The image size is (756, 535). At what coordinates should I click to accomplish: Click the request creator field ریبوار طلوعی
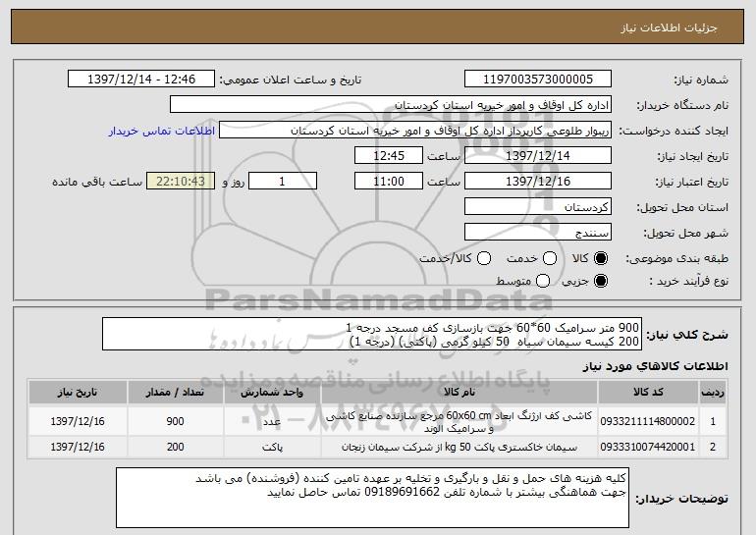(x=415, y=131)
